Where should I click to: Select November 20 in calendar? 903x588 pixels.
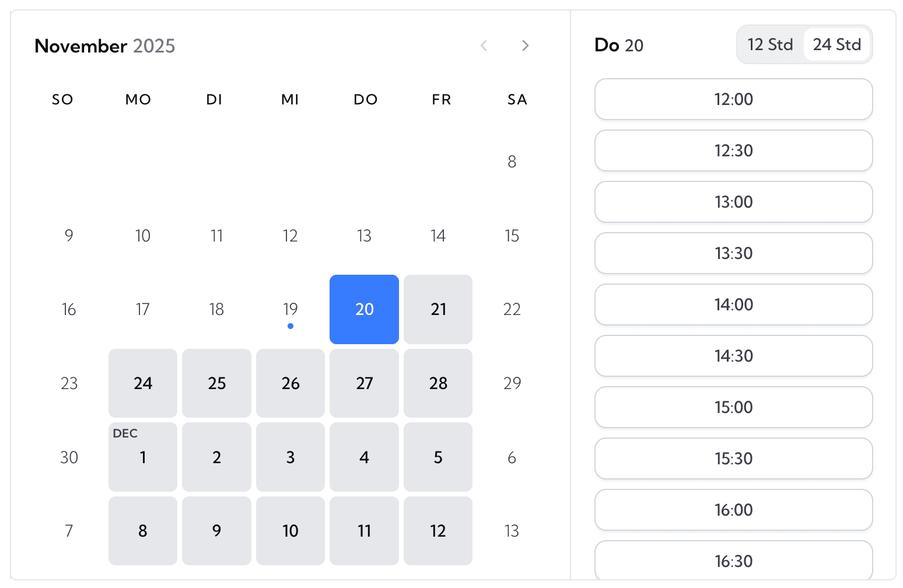(x=364, y=309)
